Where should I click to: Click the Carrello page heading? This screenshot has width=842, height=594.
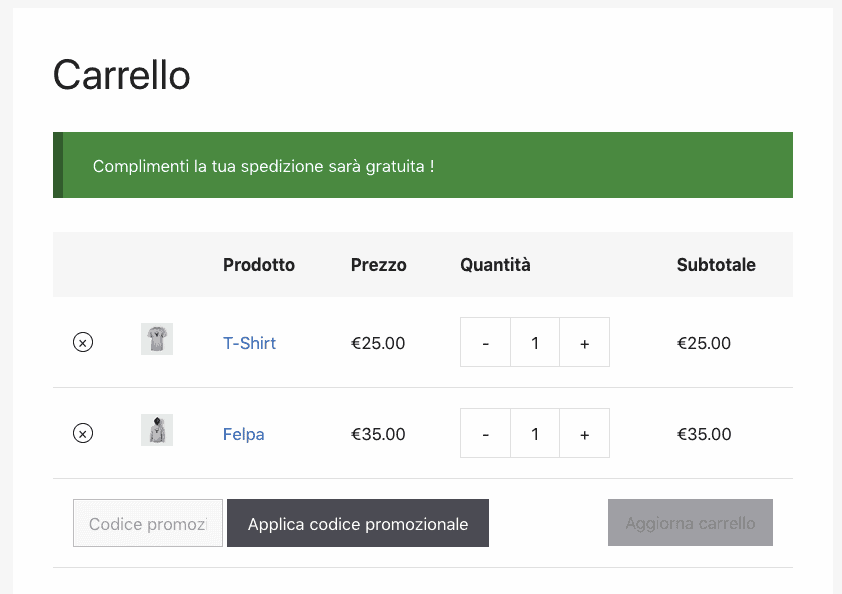point(121,75)
